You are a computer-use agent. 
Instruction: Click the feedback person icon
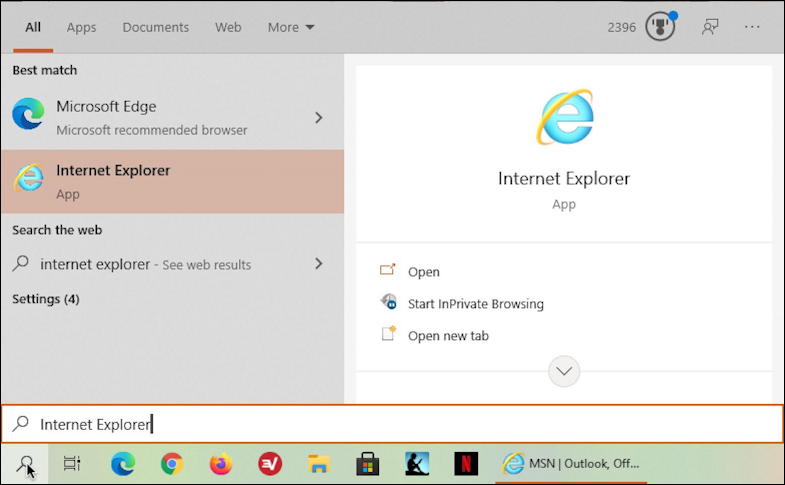pos(710,27)
